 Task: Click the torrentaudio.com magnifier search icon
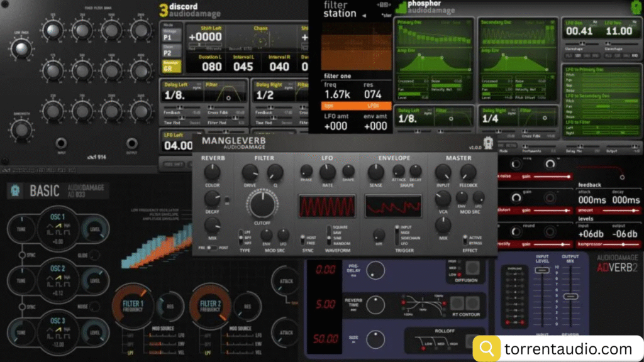(487, 348)
